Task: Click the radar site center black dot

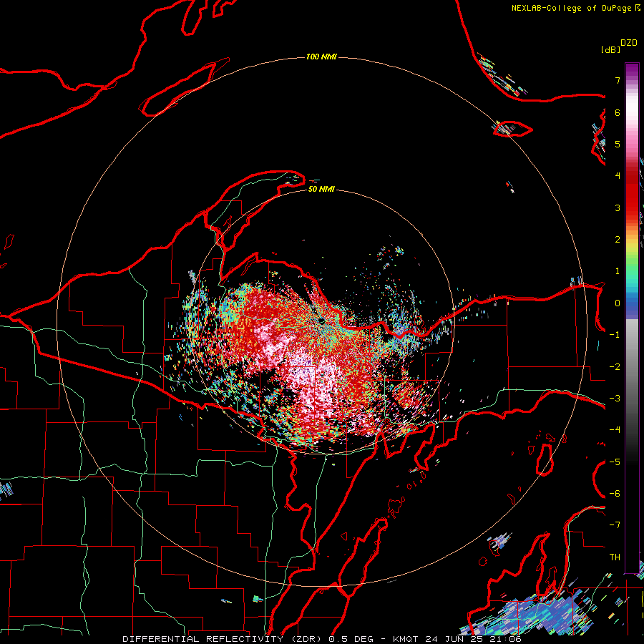Action: point(321,321)
